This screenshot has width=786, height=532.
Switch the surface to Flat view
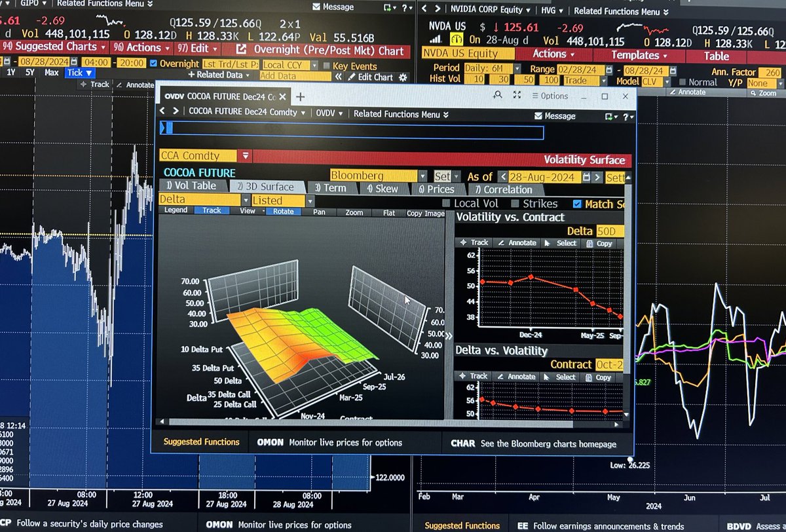pyautogui.click(x=388, y=212)
